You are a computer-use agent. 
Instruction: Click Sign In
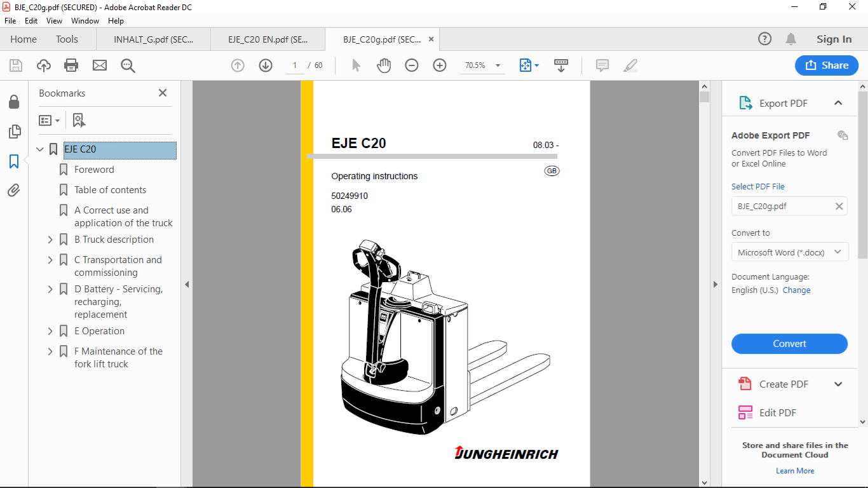pyautogui.click(x=834, y=39)
